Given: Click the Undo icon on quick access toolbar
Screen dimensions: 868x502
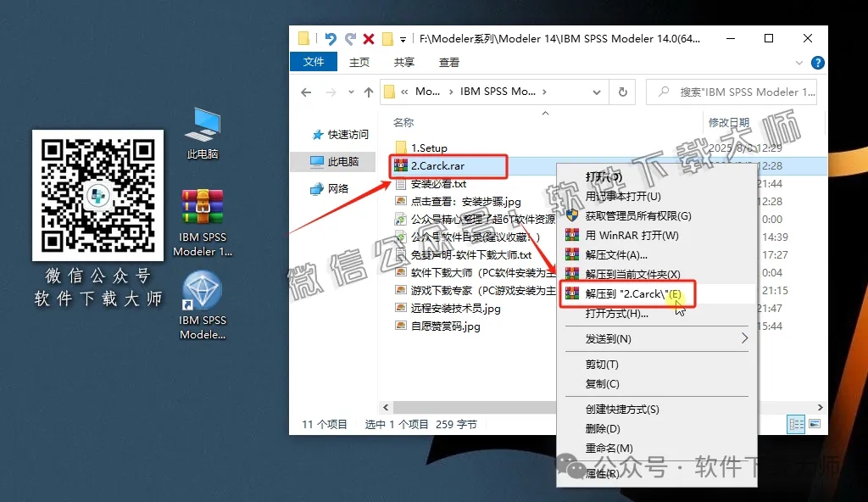Looking at the screenshot, I should click(x=331, y=38).
